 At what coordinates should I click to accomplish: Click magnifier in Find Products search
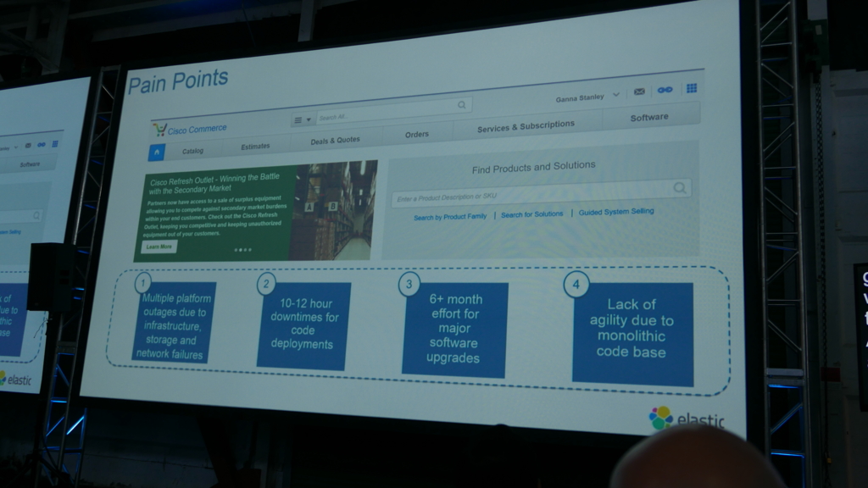point(680,188)
